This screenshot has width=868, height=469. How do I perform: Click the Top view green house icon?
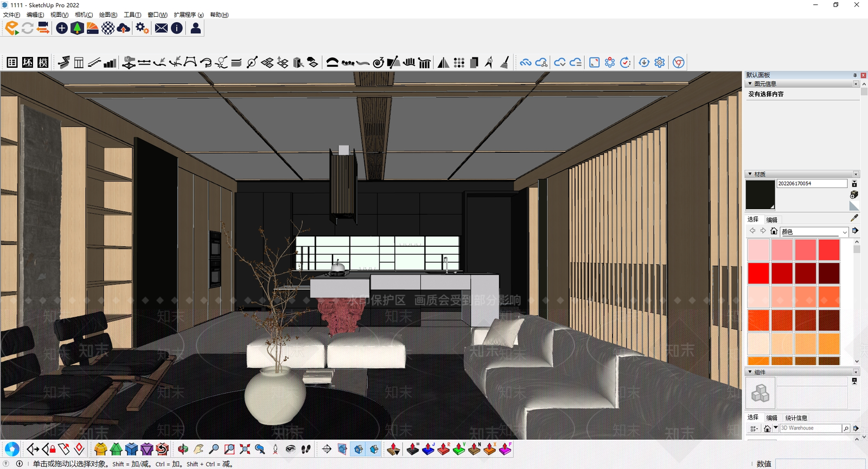(116, 449)
